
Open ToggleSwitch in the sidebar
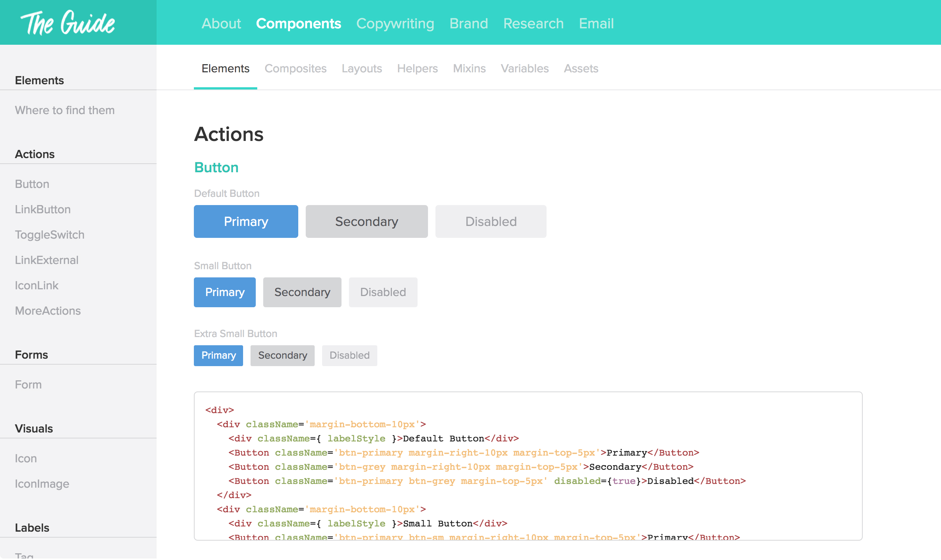(x=50, y=235)
